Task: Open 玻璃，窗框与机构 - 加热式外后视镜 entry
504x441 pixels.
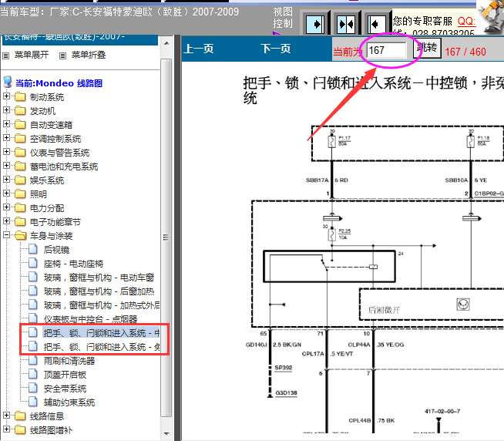Action: 102,305
